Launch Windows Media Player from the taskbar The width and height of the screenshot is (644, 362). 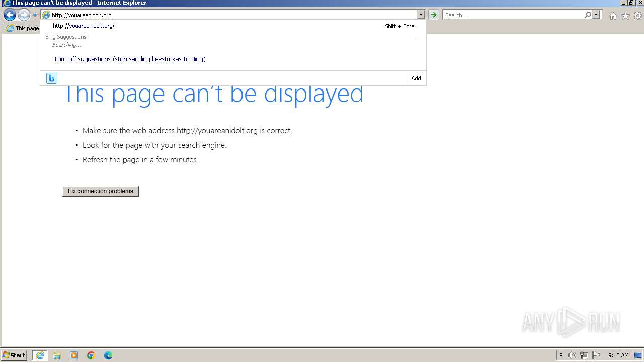pyautogui.click(x=74, y=355)
